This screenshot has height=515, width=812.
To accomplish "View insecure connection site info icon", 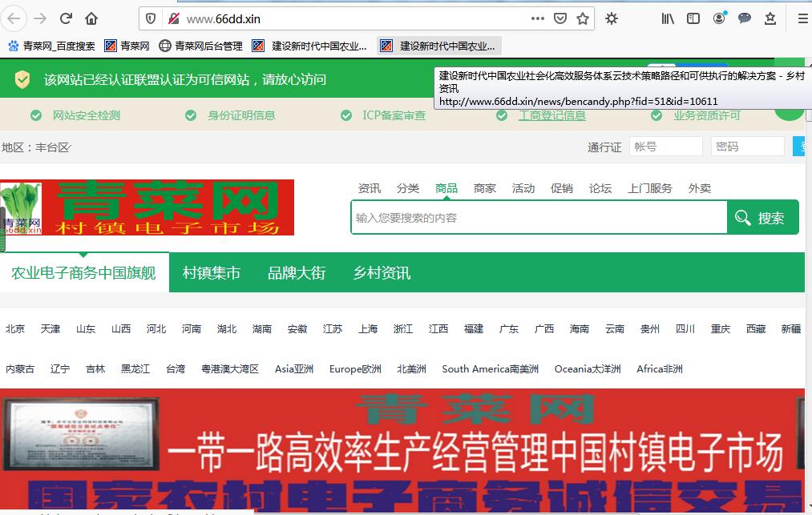I will click(173, 19).
